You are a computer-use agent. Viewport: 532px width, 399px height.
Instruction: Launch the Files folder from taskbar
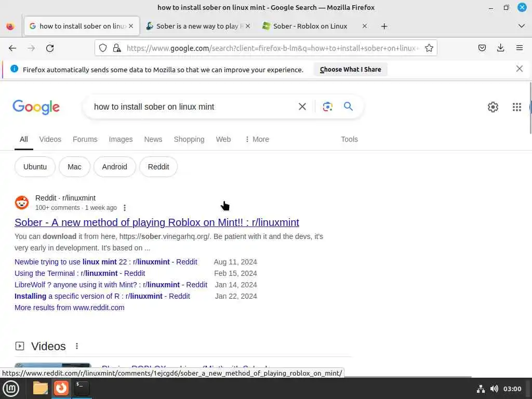pos(40,388)
